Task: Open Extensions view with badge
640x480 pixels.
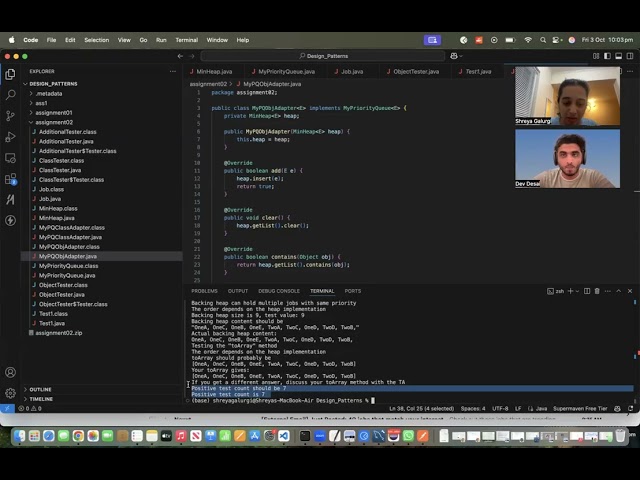Action: click(x=10, y=179)
